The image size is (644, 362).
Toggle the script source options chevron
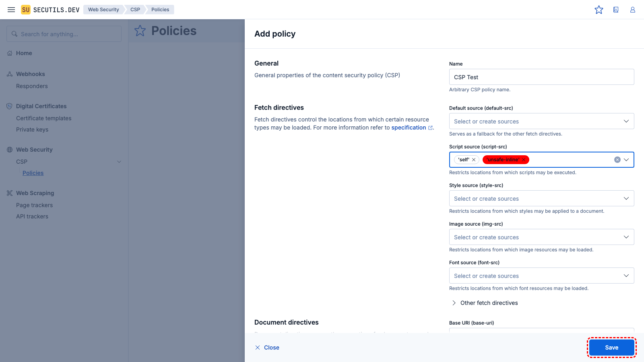tap(626, 160)
